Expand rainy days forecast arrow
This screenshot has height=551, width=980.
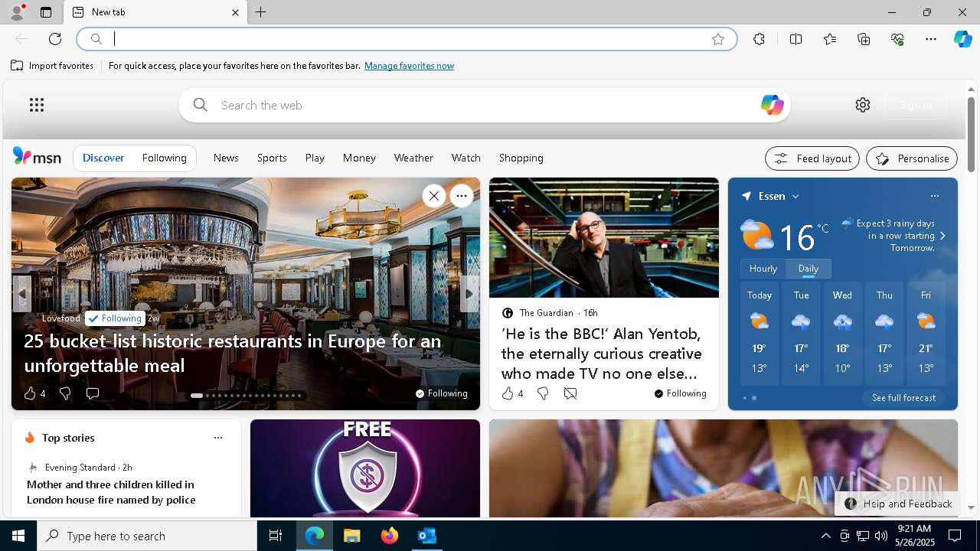(942, 236)
